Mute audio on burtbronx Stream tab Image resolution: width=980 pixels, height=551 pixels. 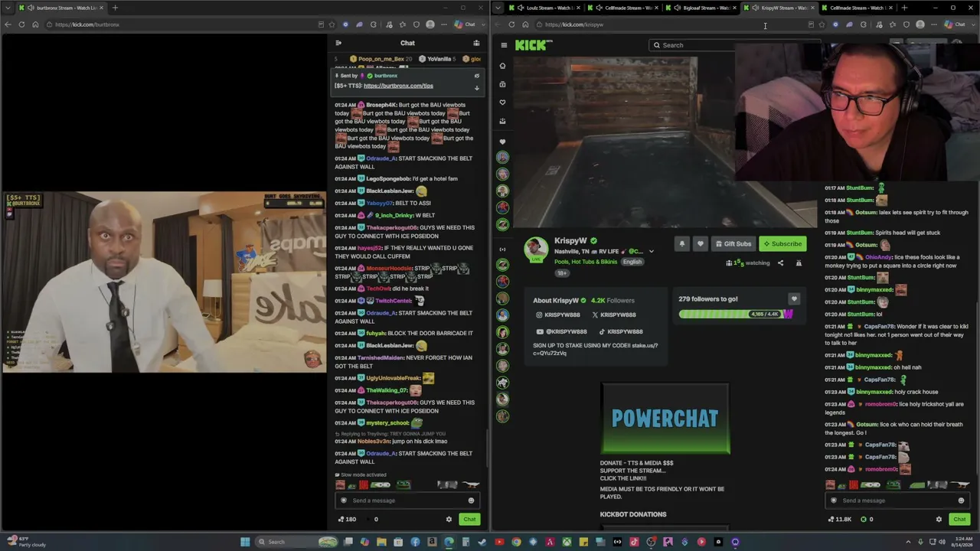30,8
